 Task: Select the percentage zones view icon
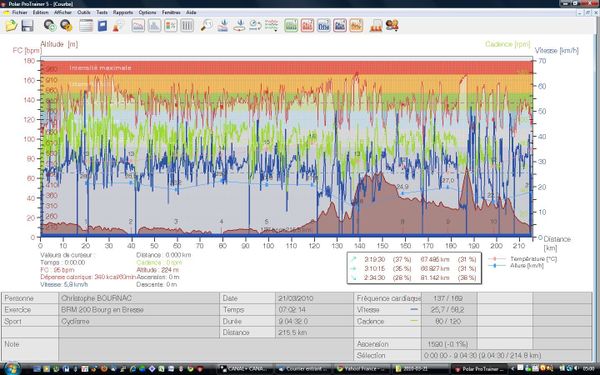coord(171,26)
